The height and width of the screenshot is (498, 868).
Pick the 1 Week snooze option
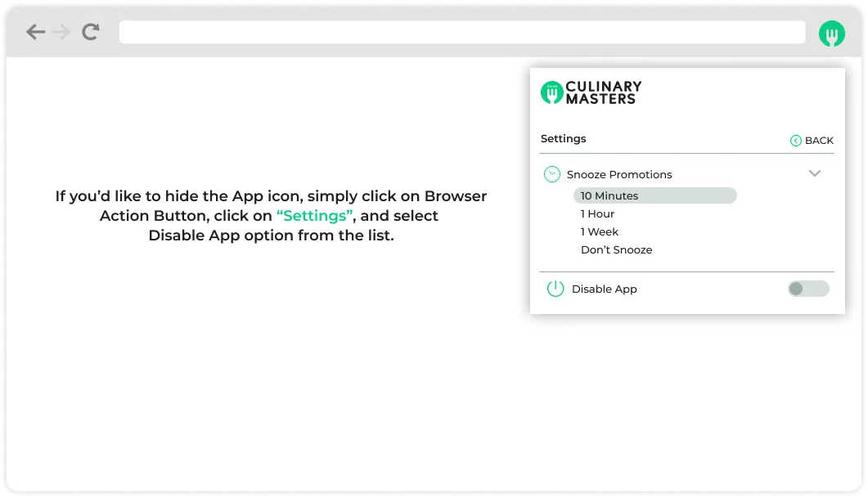599,232
